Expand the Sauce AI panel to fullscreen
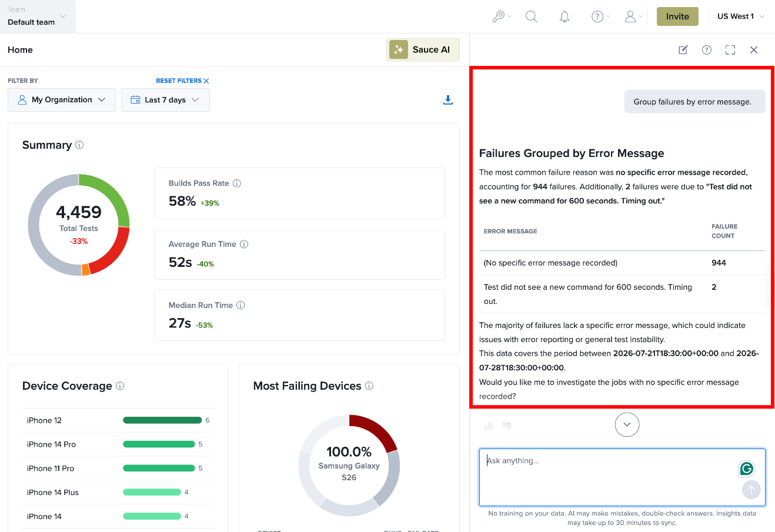The image size is (775, 532). [x=730, y=50]
